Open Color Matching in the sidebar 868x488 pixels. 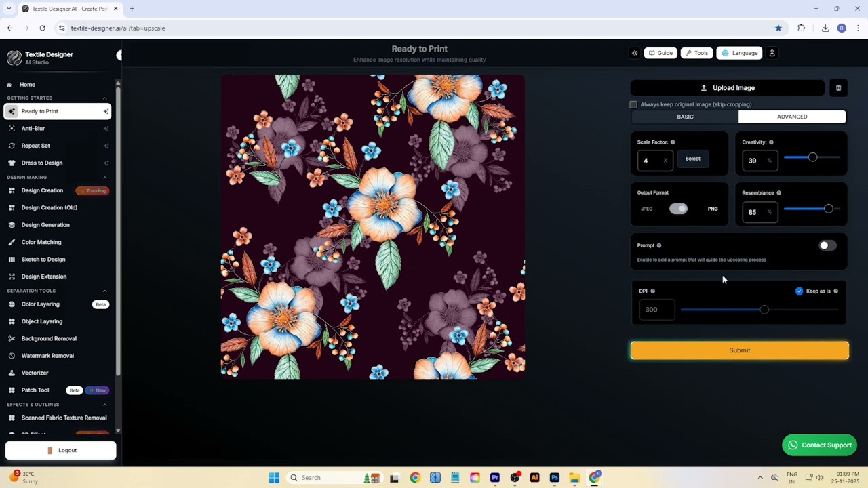pyautogui.click(x=41, y=242)
